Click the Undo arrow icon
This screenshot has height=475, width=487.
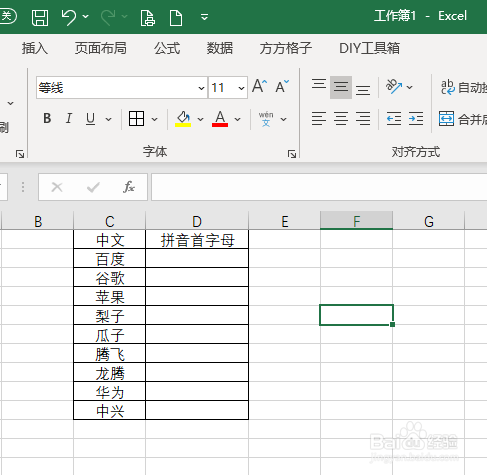coord(69,17)
